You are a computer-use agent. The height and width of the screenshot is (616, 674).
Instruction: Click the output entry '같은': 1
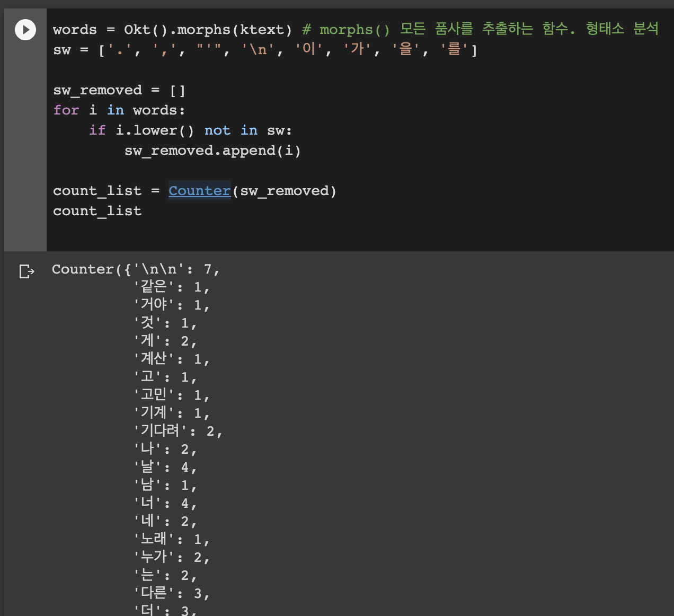[x=172, y=287]
